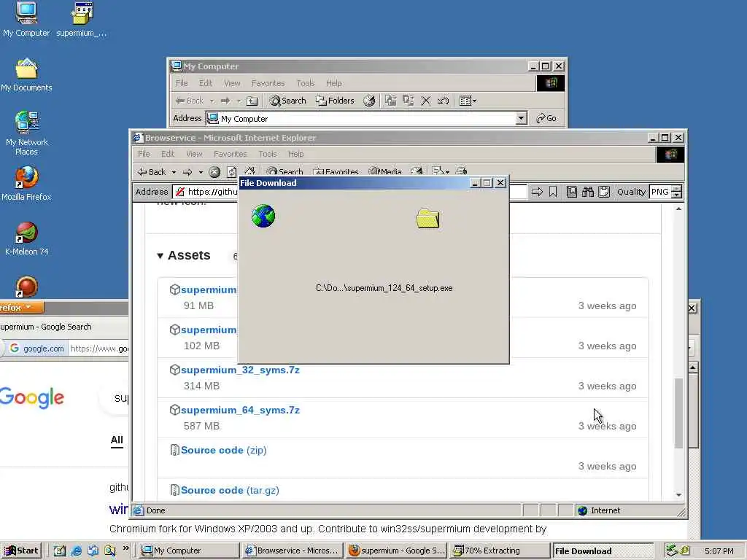The width and height of the screenshot is (747, 560).
Task: Click Delete X icon in My Computer toolbar
Action: click(426, 101)
